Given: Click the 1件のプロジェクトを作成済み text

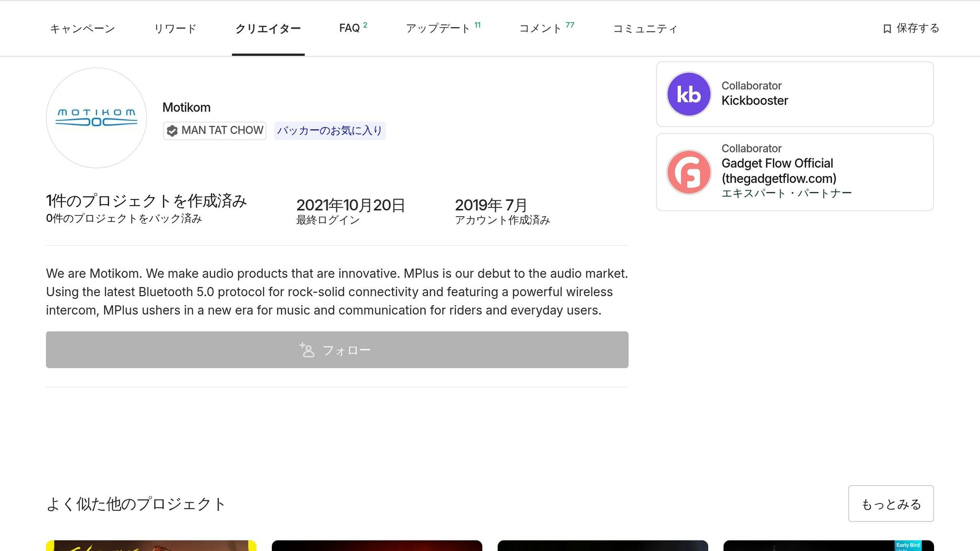Looking at the screenshot, I should click(x=146, y=201).
